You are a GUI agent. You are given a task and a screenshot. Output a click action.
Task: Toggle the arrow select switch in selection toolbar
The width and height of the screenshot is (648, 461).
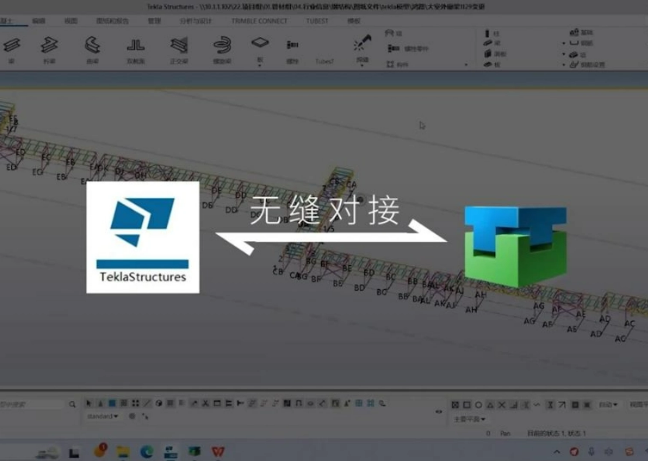[89, 404]
